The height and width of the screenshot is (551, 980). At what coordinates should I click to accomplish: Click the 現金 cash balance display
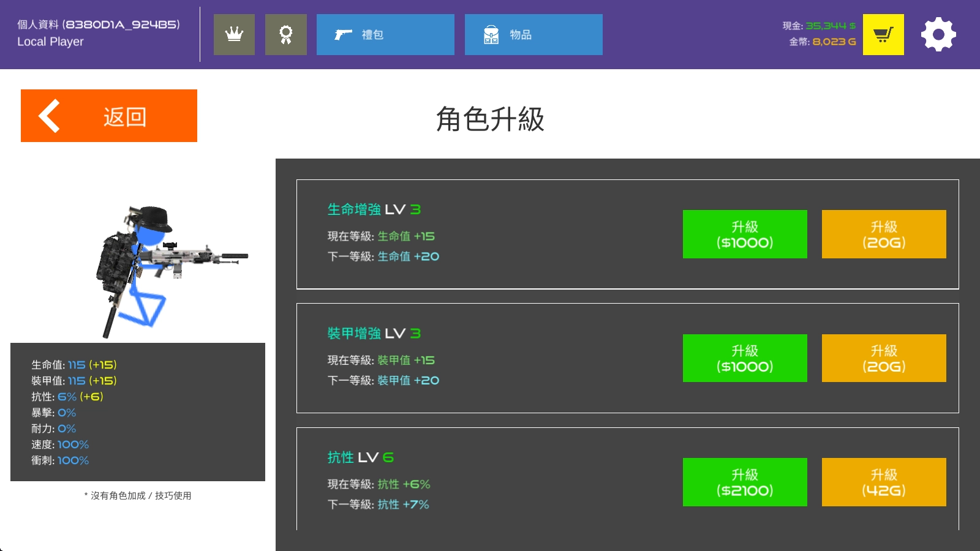818,26
